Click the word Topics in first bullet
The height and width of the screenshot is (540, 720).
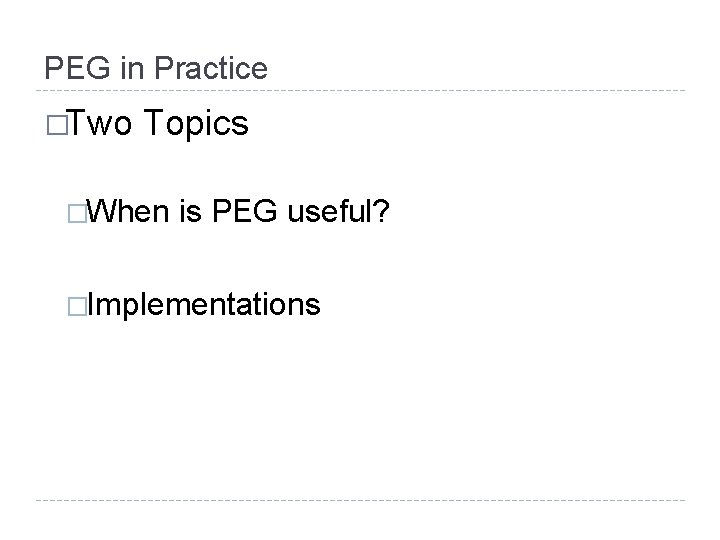tap(196, 124)
